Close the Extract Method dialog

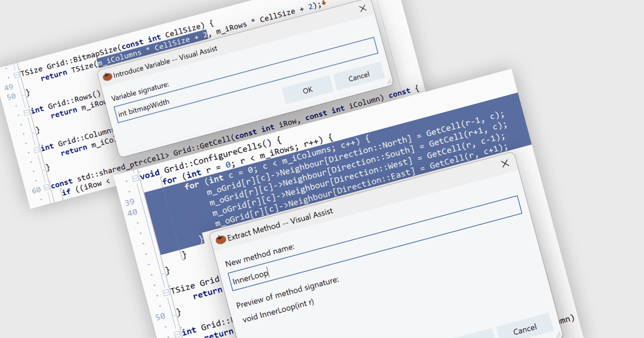pyautogui.click(x=504, y=164)
